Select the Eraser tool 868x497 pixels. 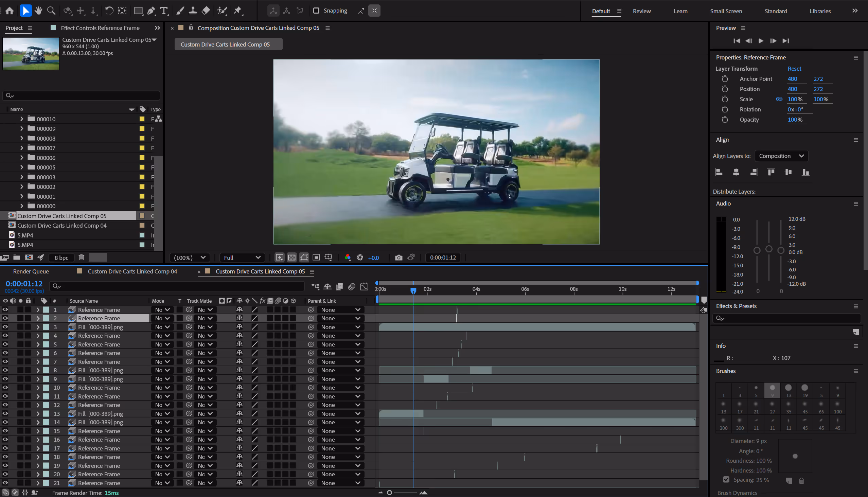pos(206,11)
